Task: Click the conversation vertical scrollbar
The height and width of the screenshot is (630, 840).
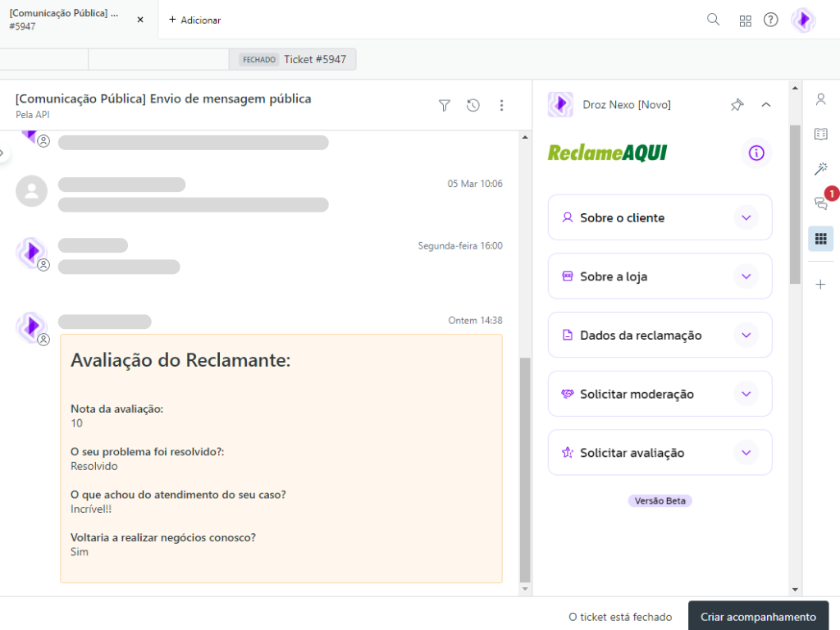Action: (x=525, y=468)
